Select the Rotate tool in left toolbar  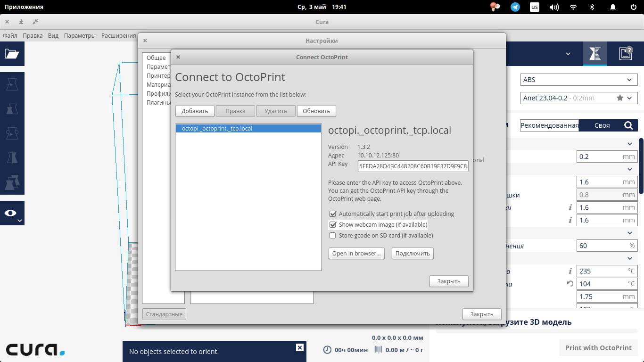click(x=12, y=133)
